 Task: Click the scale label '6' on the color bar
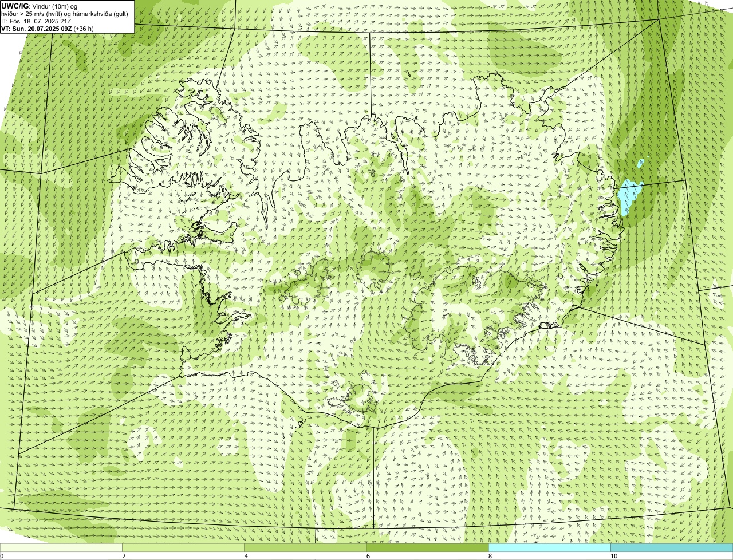(x=368, y=556)
